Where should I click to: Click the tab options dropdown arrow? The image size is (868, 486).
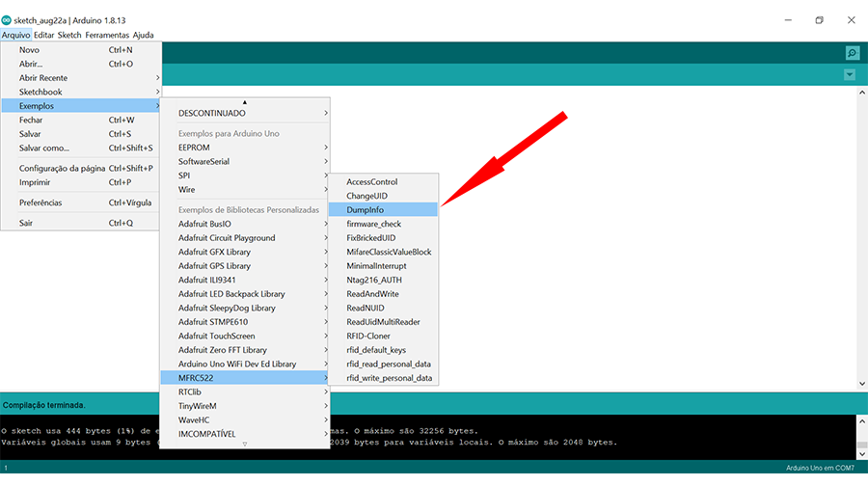click(x=850, y=75)
